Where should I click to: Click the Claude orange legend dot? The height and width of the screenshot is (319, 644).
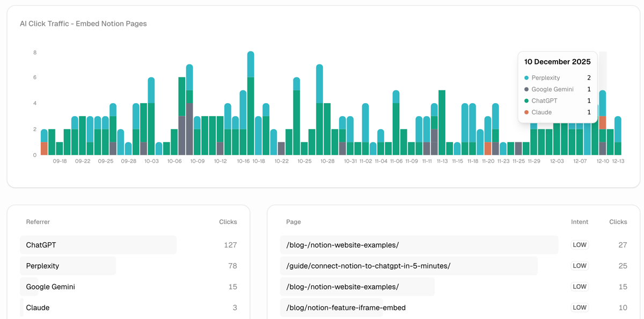(526, 112)
